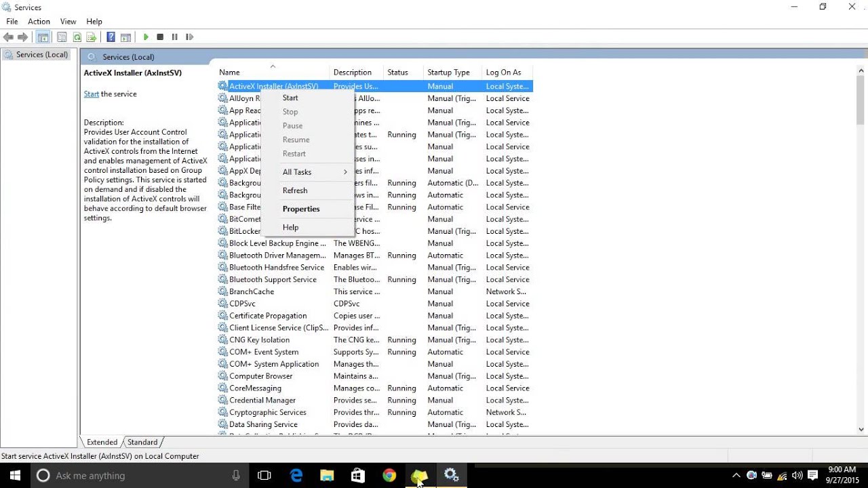Choose Help in the context menu
This screenshot has height=488, width=868.
(x=307, y=227)
